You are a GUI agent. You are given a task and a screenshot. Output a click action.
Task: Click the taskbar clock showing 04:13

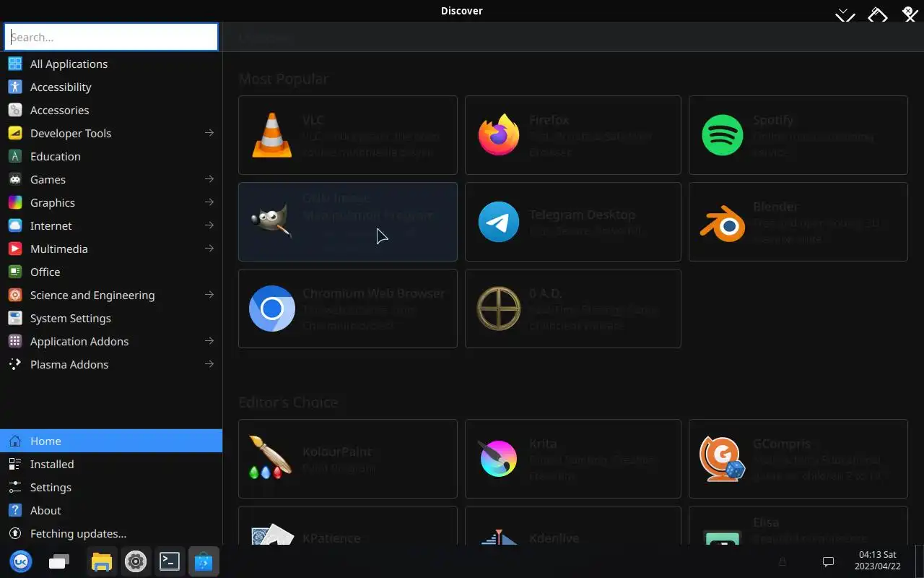[879, 561]
